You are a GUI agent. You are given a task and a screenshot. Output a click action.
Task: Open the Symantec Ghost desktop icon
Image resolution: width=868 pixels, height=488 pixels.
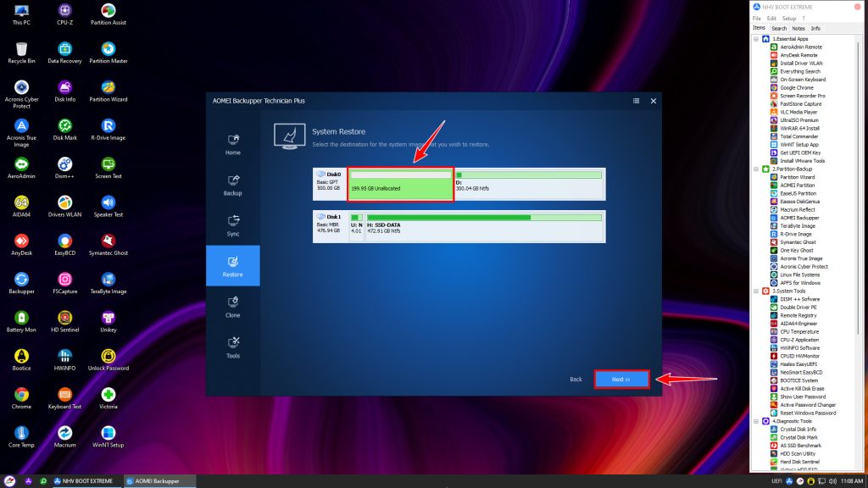point(108,245)
